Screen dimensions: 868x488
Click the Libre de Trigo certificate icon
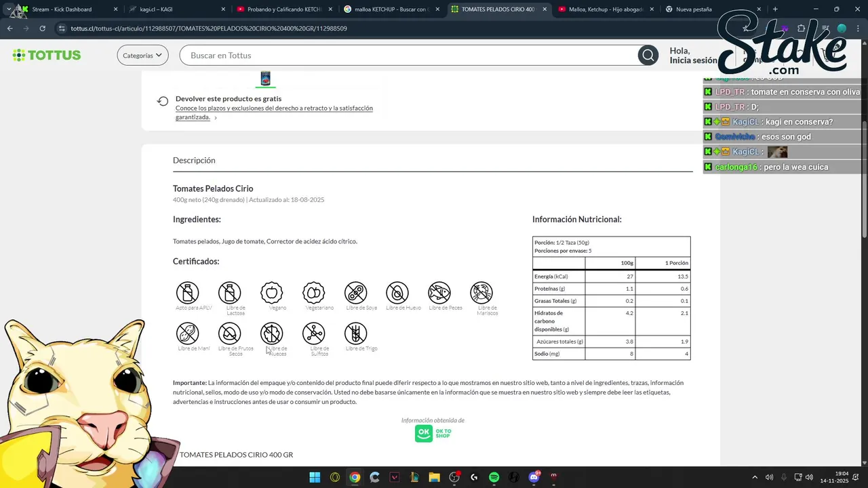tap(356, 333)
